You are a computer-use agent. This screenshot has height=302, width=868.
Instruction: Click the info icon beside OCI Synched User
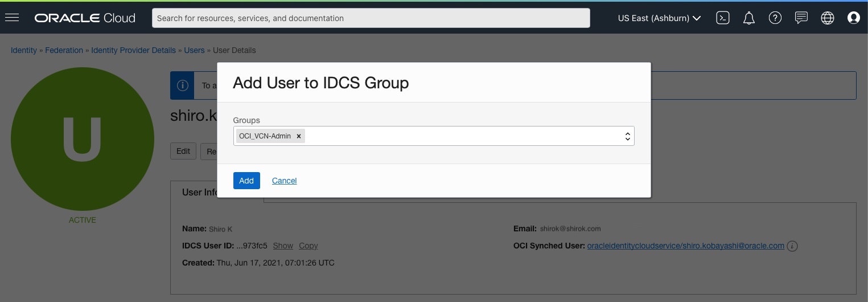792,246
